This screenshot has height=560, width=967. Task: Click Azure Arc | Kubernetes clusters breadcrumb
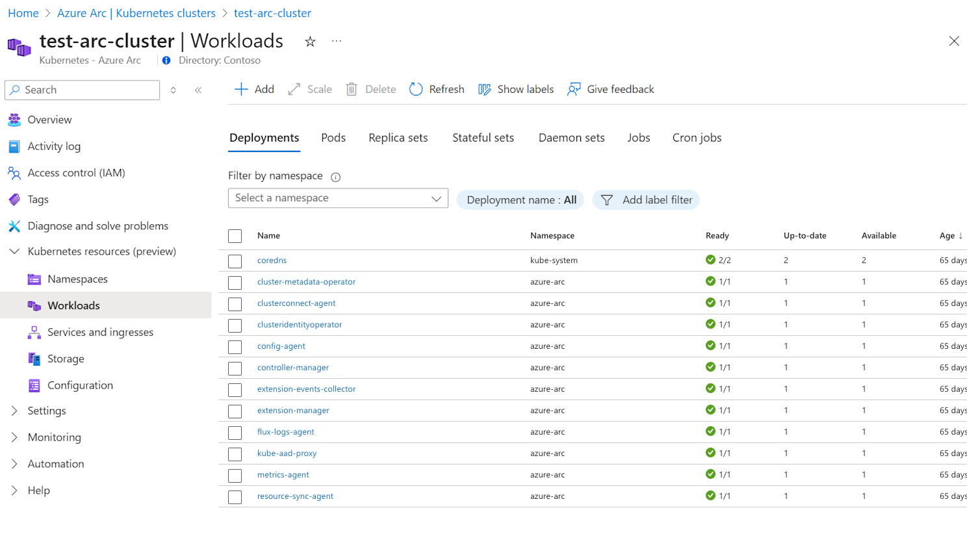[136, 12]
